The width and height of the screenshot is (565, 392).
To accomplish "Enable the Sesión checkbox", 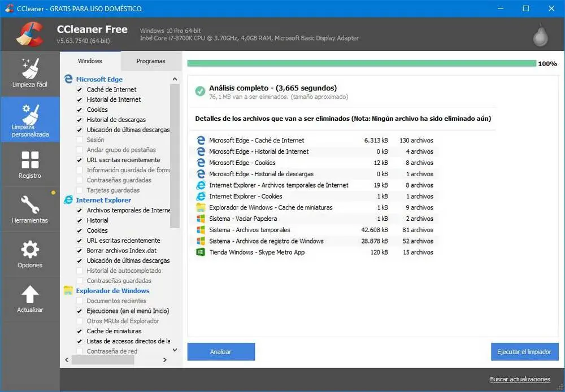I will [x=79, y=140].
